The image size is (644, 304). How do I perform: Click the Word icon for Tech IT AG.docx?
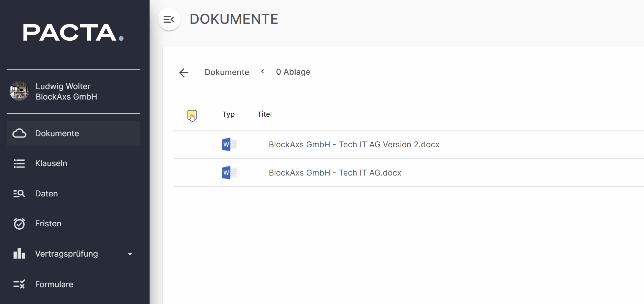coord(229,173)
